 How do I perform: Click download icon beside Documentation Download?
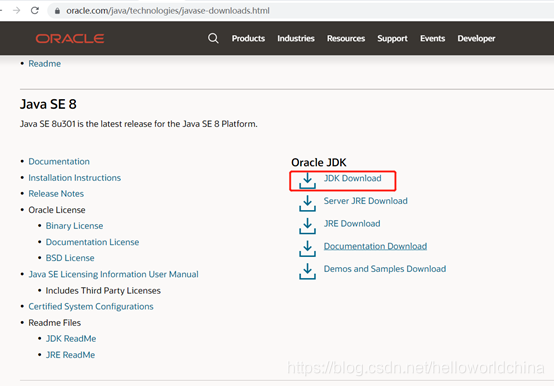click(307, 249)
